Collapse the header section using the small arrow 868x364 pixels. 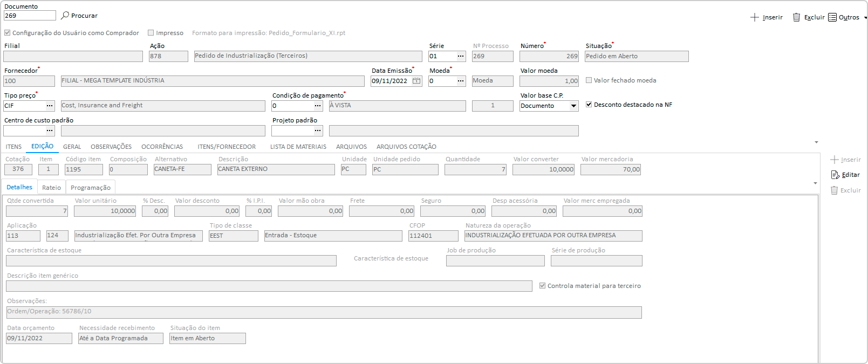tap(816, 142)
